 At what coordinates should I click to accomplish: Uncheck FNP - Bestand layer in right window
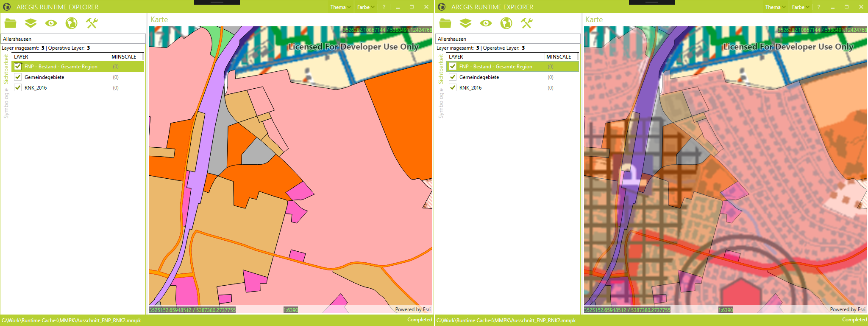453,66
